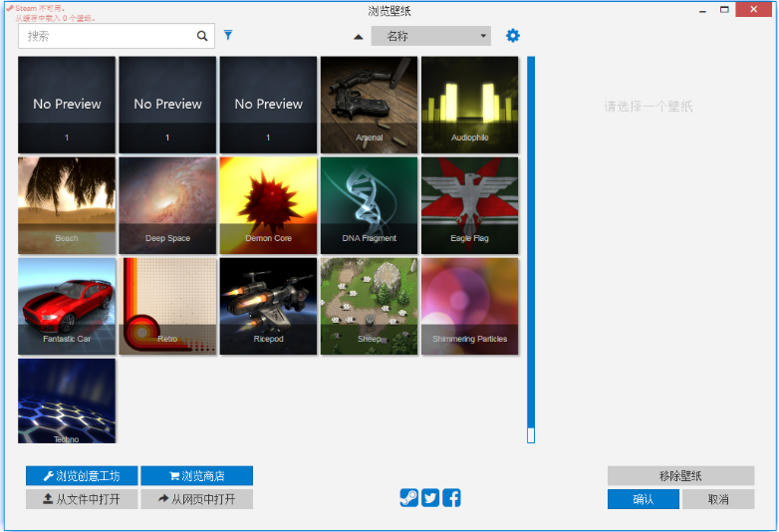The height and width of the screenshot is (532, 779).
Task: Cancel with the 取消 button
Action: point(717,499)
